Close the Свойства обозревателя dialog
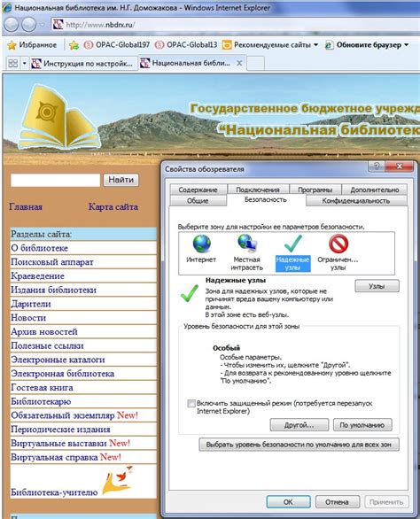 (x=400, y=167)
